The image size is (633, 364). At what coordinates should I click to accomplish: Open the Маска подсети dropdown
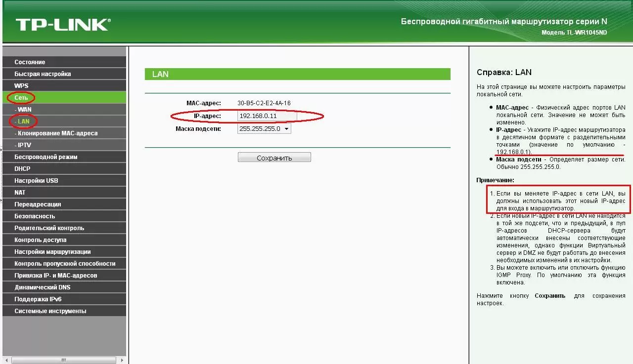[264, 129]
